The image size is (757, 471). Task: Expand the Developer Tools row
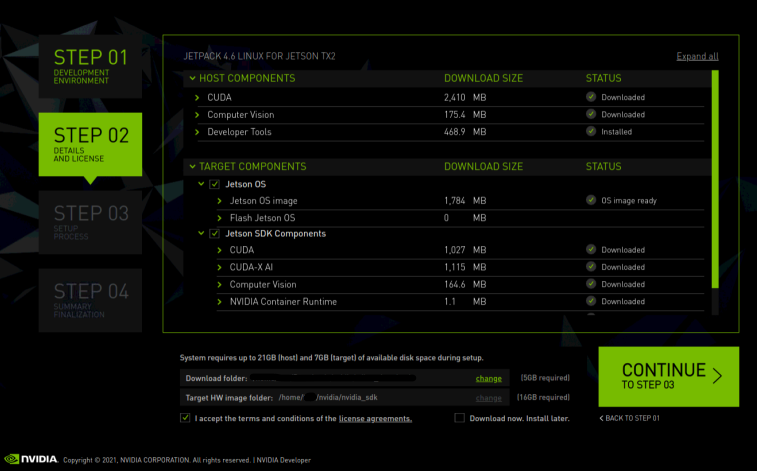coord(197,132)
